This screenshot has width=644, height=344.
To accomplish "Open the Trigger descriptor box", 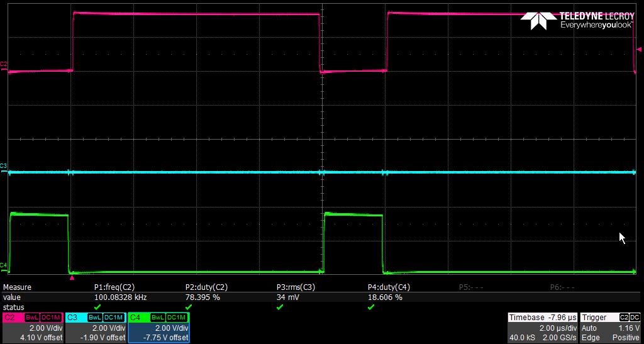I will click(x=611, y=327).
